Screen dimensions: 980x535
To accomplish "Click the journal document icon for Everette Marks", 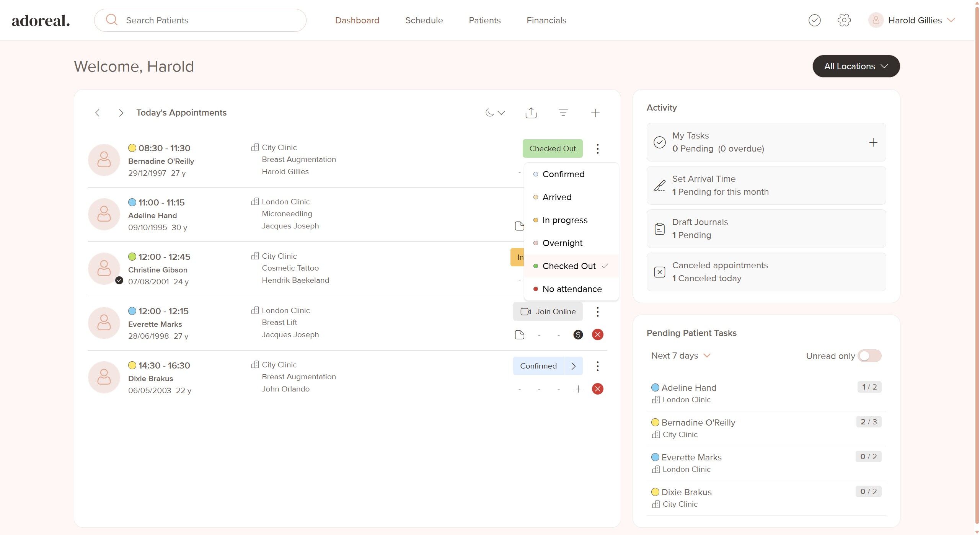I will click(519, 335).
